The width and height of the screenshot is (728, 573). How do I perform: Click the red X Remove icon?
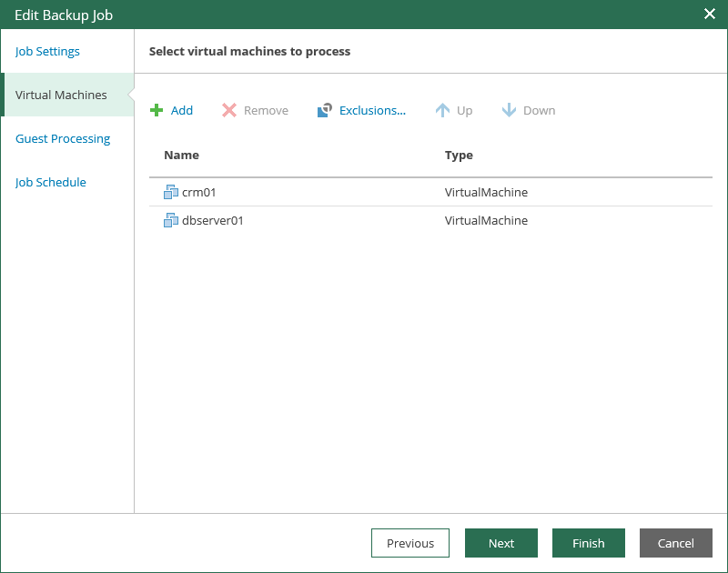(229, 111)
